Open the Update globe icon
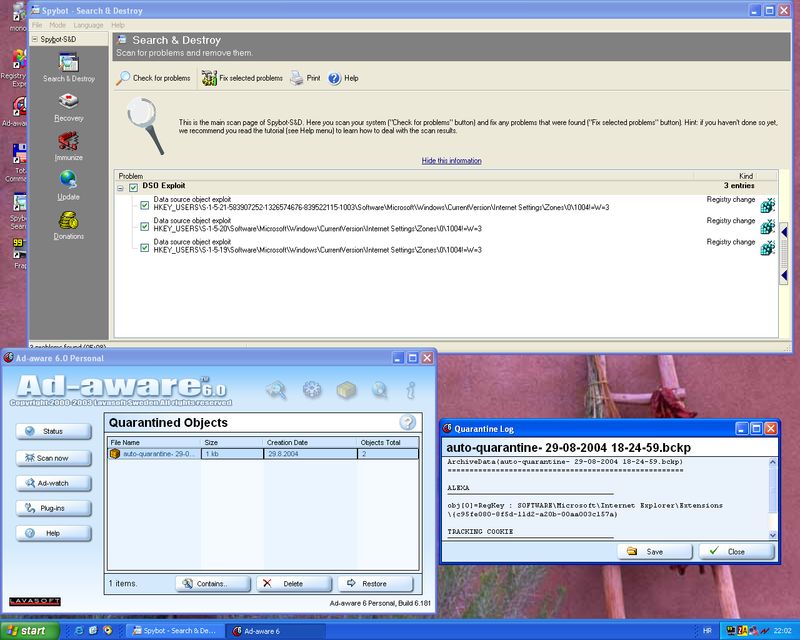The height and width of the screenshot is (640, 800). point(68,181)
